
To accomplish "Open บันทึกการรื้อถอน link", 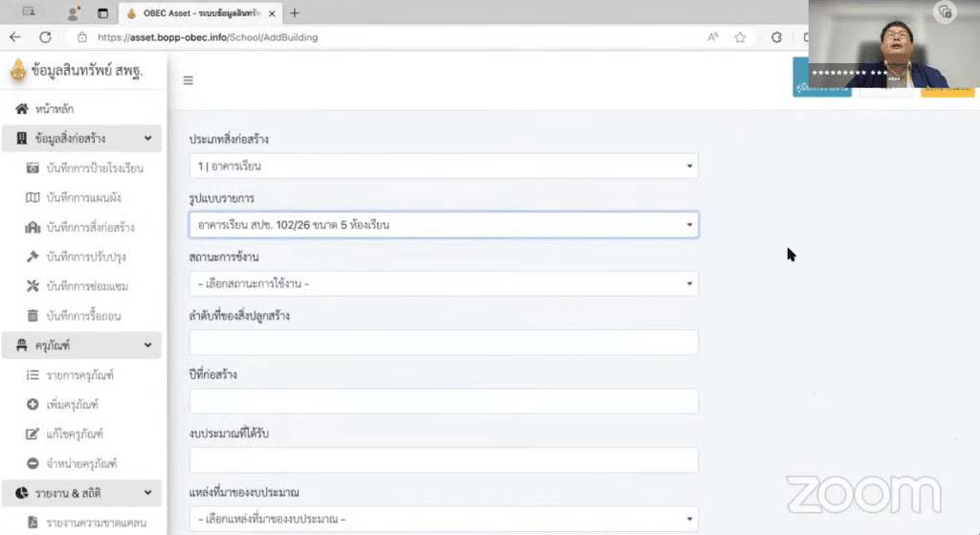I will 84,316.
